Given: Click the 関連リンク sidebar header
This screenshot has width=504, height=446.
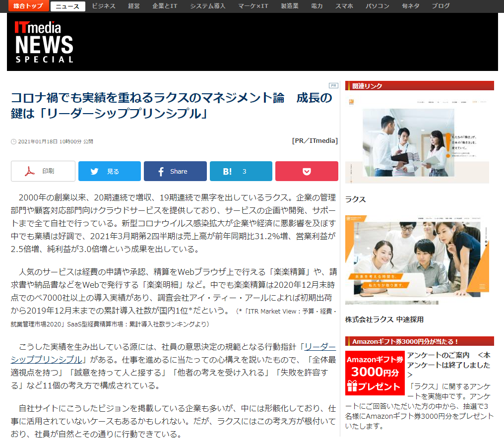Looking at the screenshot, I should click(x=420, y=85).
